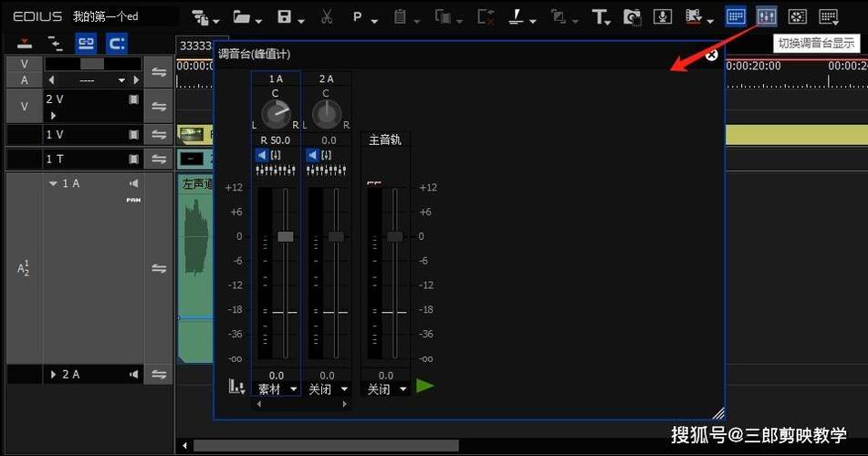Open the 2 A mode dropdown showing 关闭
The height and width of the screenshot is (456, 868).
tap(328, 389)
